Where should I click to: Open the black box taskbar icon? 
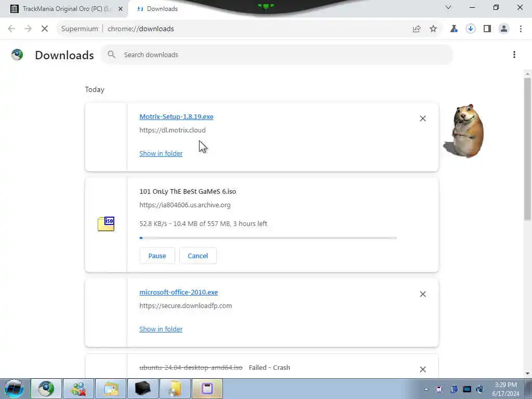(x=142, y=389)
